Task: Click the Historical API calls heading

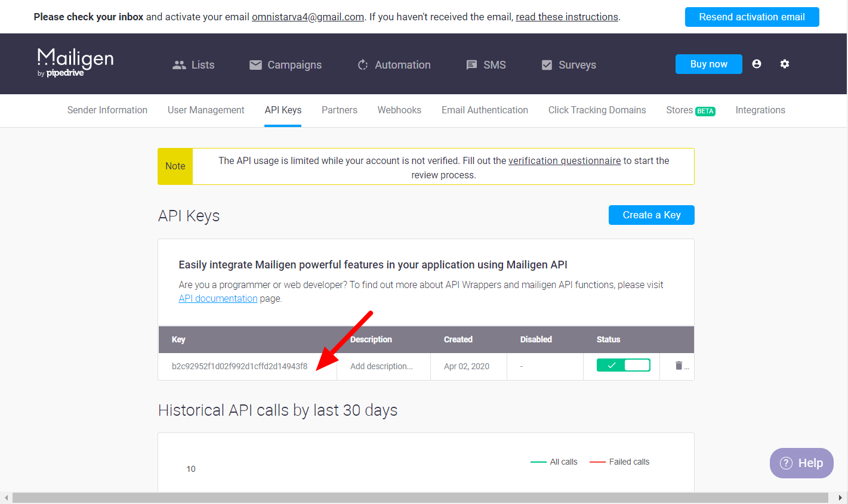Action: coord(277,410)
